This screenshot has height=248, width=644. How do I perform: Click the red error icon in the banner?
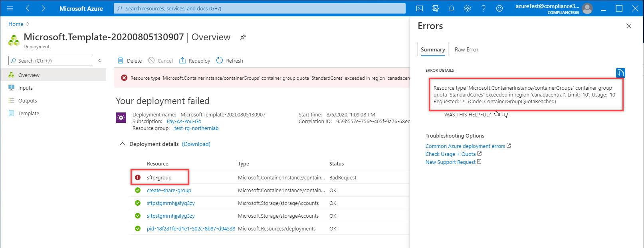coord(124,78)
